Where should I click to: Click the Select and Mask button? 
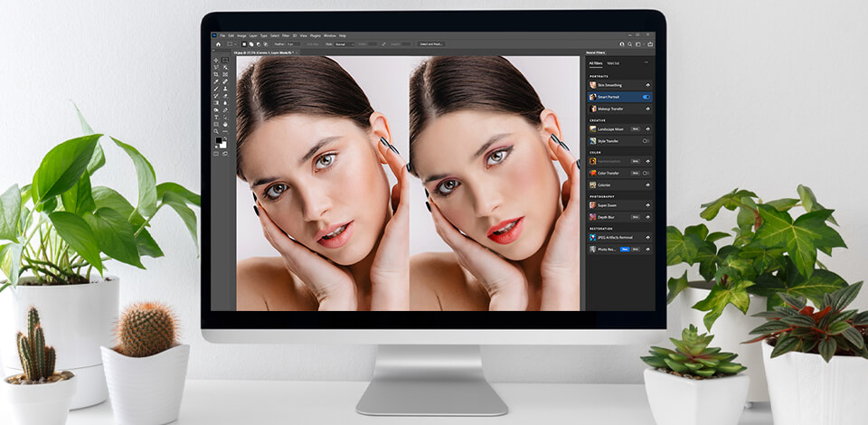click(x=430, y=43)
